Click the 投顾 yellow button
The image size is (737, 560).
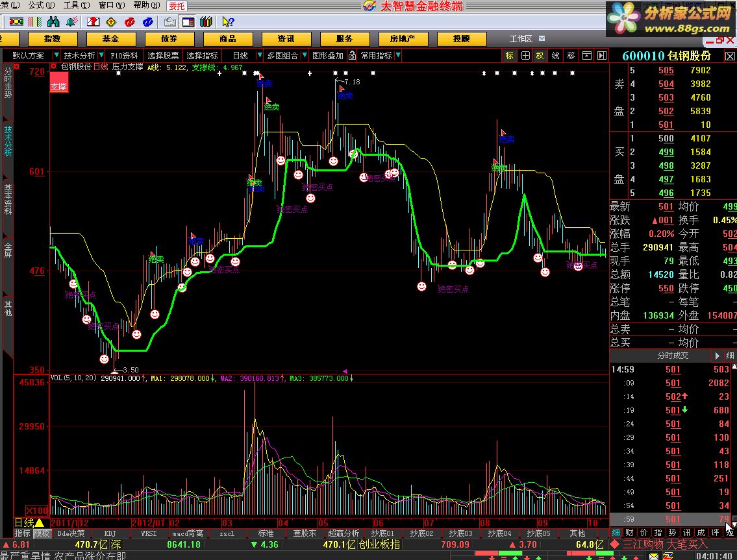461,38
